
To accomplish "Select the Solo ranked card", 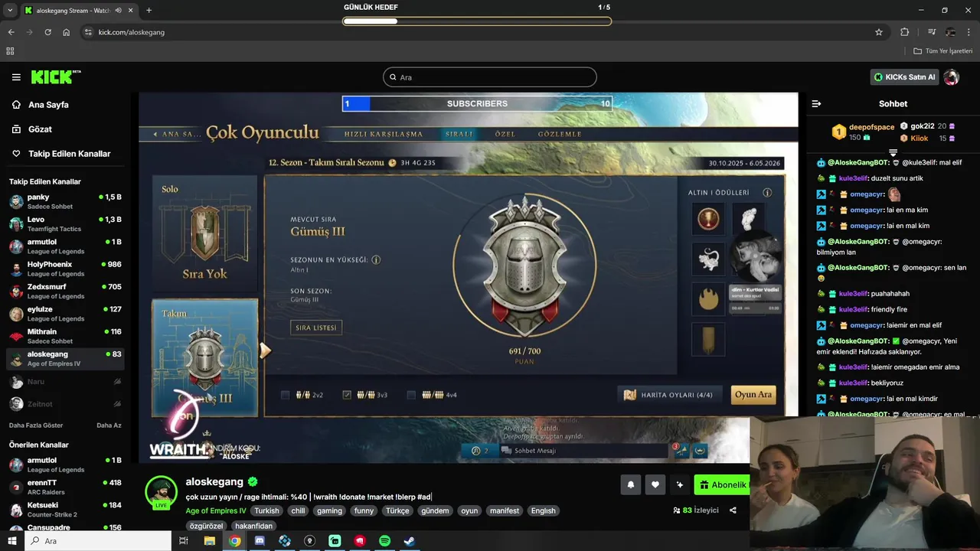I will [x=205, y=232].
